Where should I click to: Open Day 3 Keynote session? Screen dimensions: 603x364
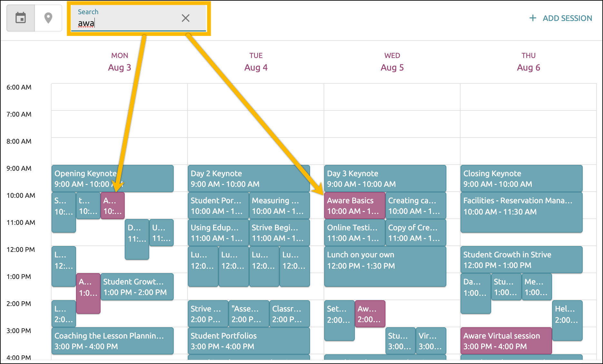tap(385, 178)
